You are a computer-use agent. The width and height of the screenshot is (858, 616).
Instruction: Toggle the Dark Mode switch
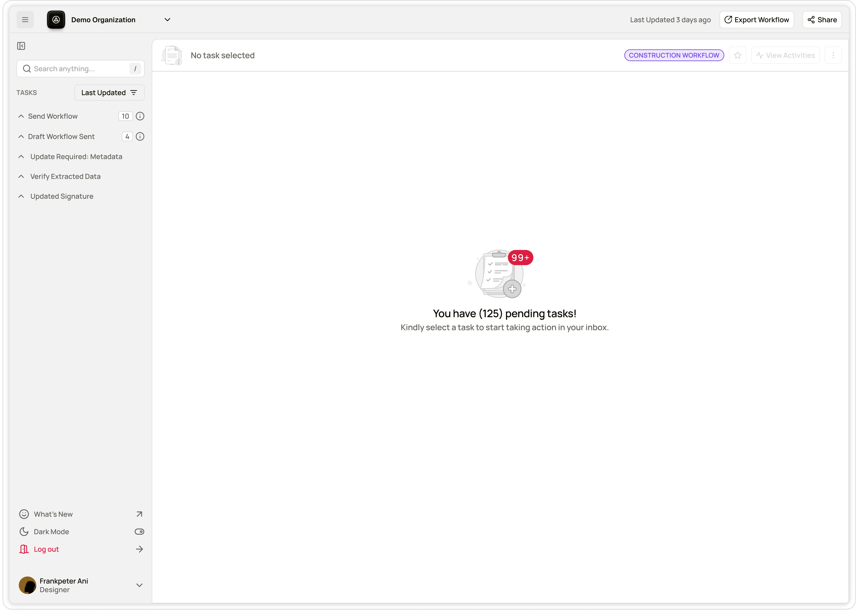click(139, 531)
